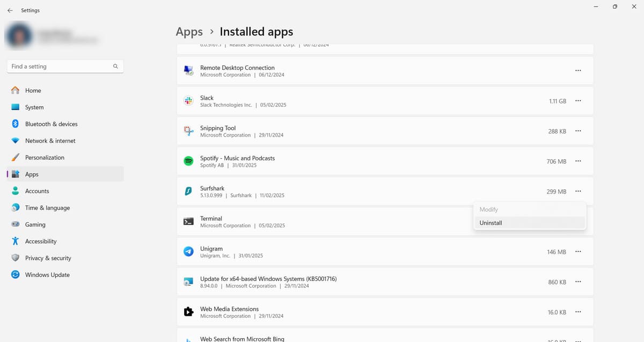The image size is (644, 342).
Task: Click the Unigram app icon
Action: coord(188,251)
